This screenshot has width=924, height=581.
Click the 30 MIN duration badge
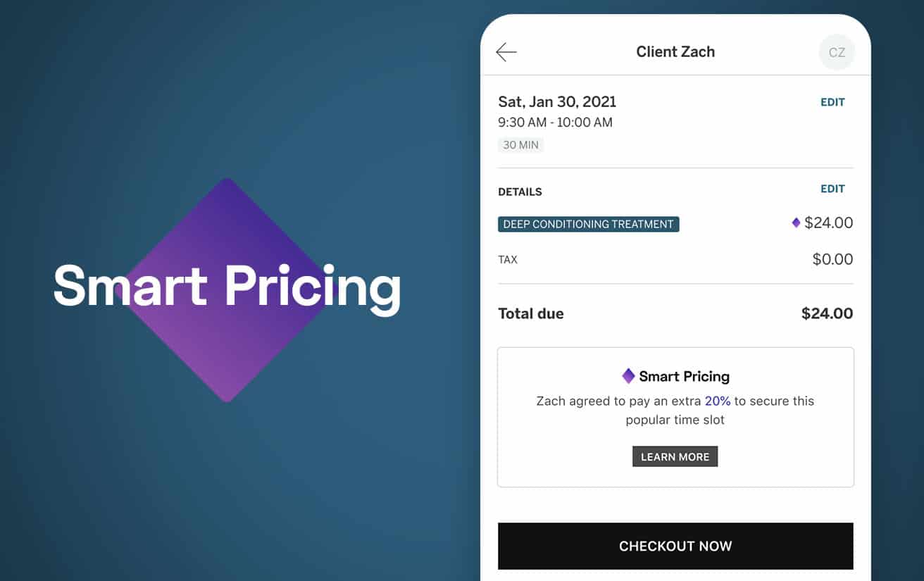point(520,145)
